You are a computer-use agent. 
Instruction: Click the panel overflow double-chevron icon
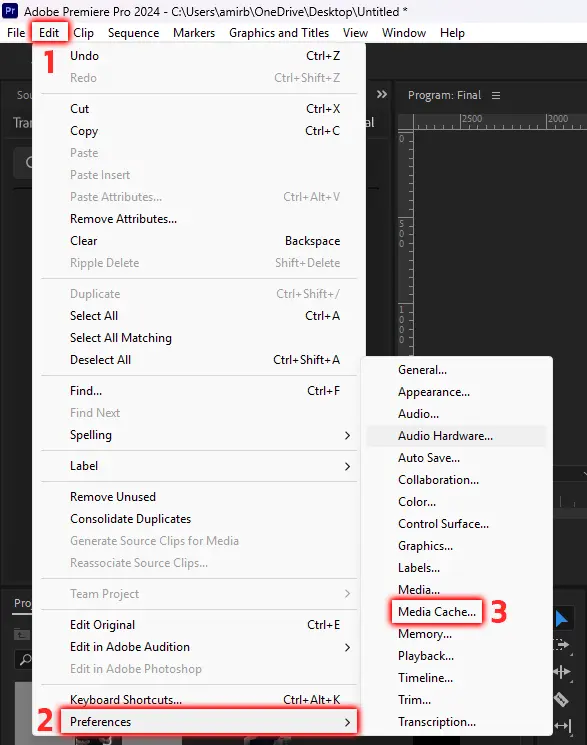click(x=382, y=95)
